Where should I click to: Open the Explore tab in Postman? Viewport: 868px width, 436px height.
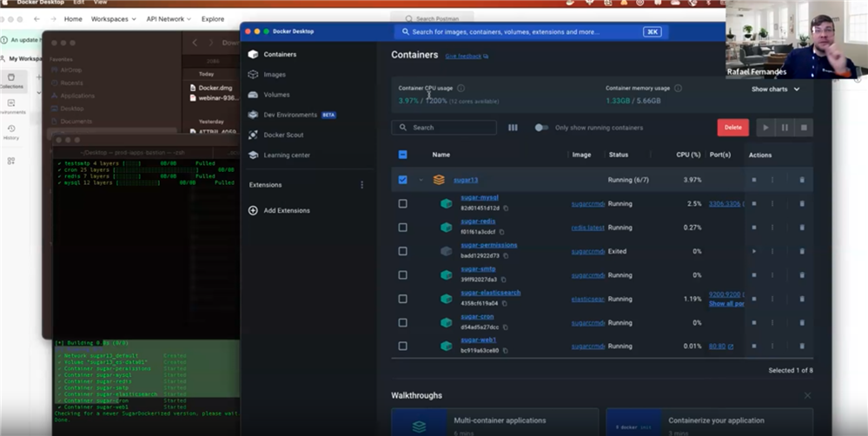point(212,18)
